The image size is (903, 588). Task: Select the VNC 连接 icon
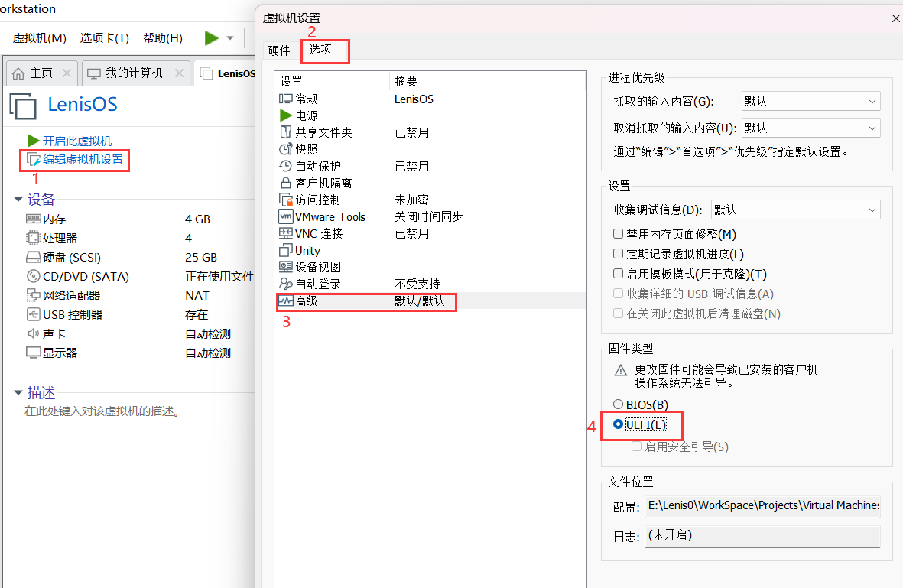point(286,233)
